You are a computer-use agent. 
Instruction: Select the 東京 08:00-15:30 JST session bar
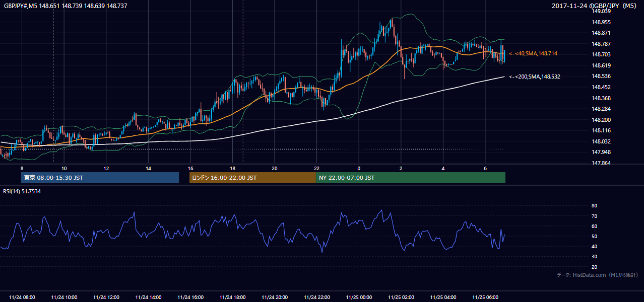point(100,178)
